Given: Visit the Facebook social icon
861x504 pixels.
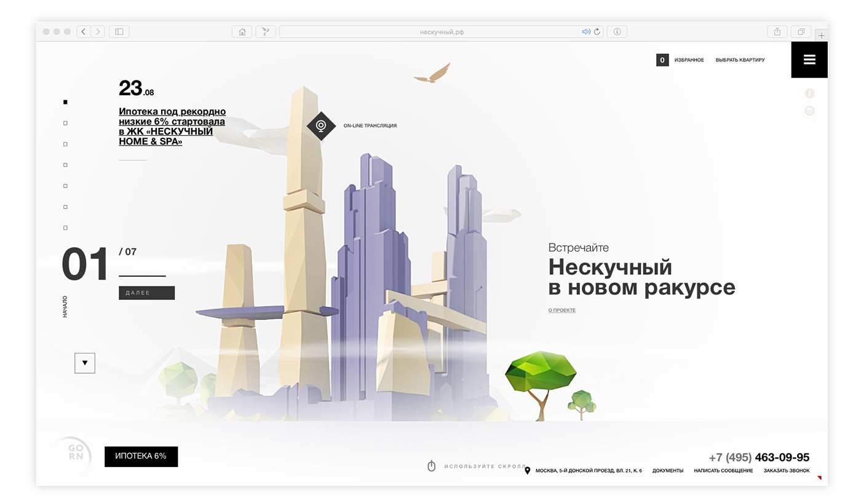Looking at the screenshot, I should [809, 93].
